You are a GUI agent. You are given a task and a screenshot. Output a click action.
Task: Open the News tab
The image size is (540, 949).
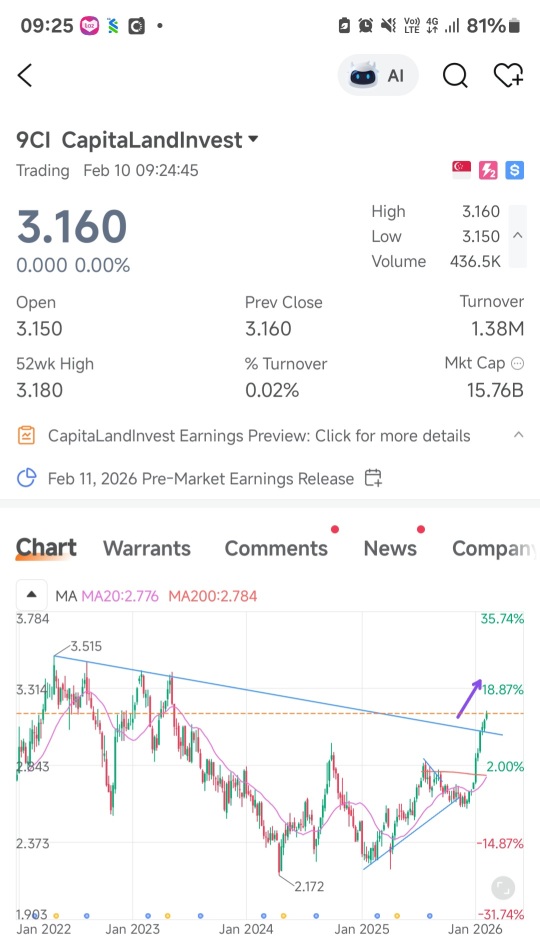(x=390, y=548)
